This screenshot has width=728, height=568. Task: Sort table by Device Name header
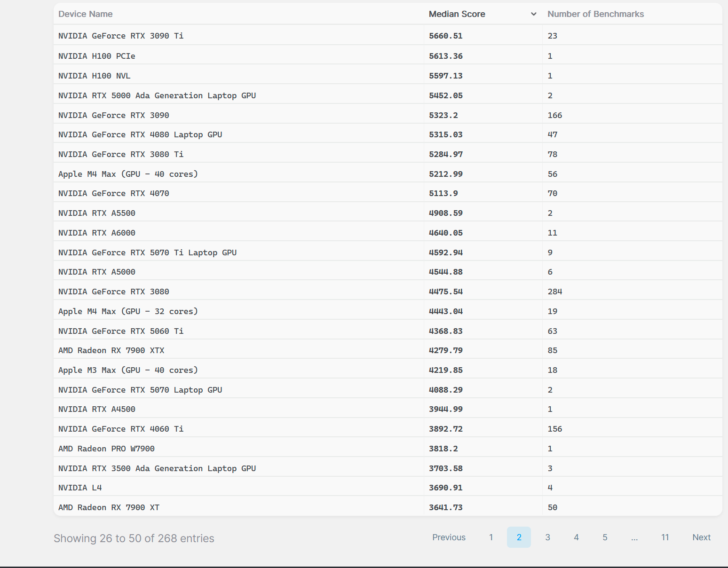coord(85,14)
